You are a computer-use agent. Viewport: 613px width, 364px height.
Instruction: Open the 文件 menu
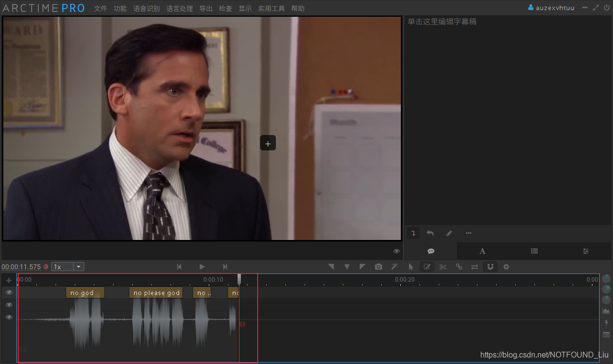[x=101, y=9]
